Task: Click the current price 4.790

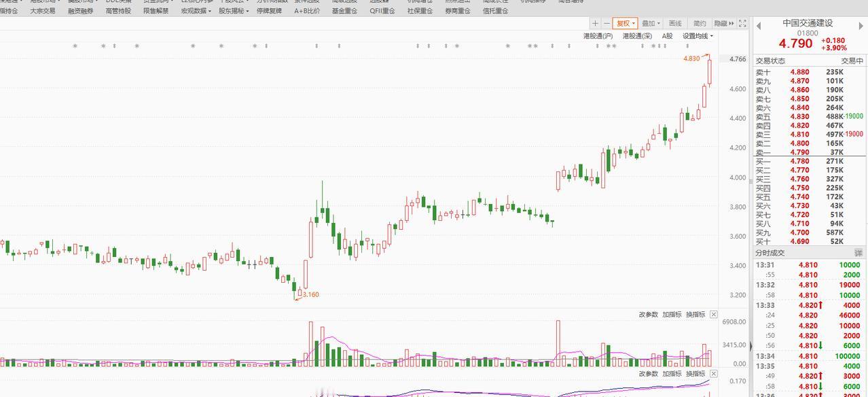Action: tap(795, 44)
